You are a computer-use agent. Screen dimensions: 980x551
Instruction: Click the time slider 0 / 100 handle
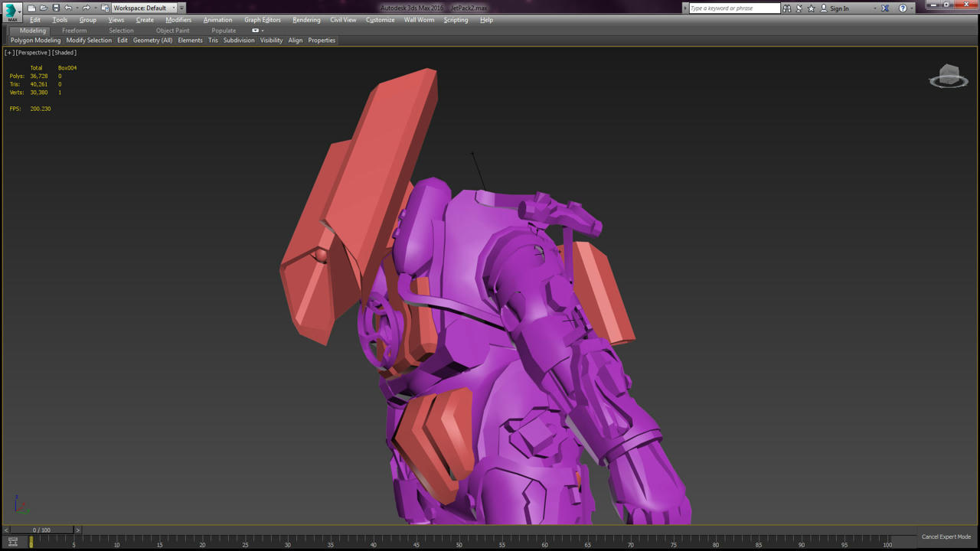pos(41,530)
